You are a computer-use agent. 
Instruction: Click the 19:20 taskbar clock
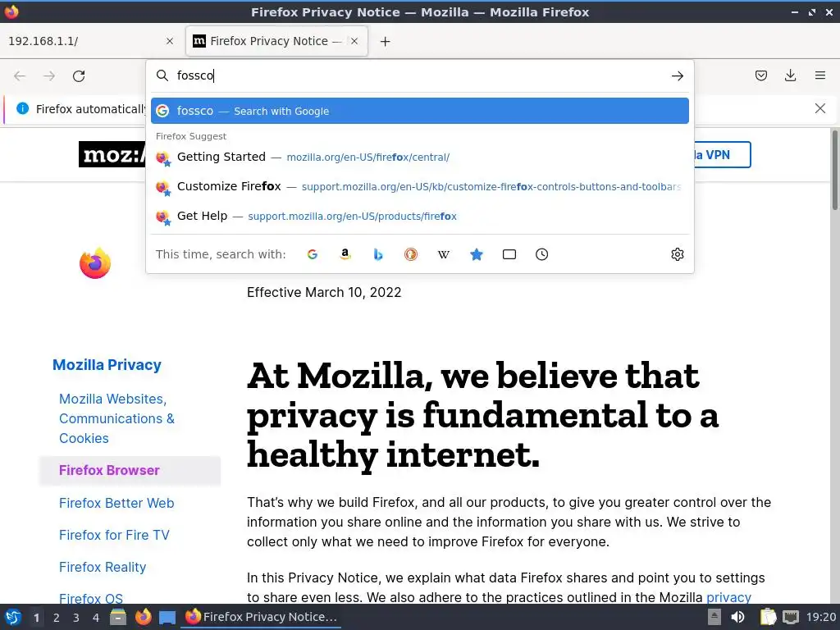(x=820, y=617)
